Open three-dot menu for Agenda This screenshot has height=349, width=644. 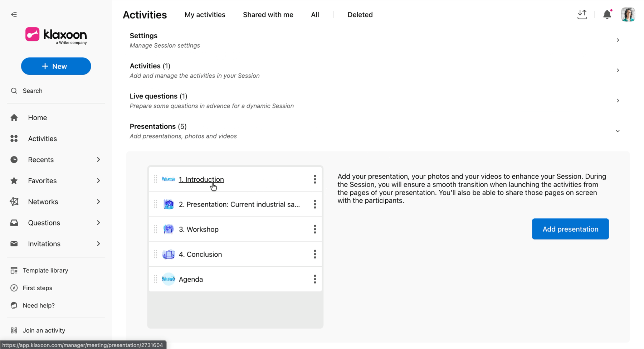315,279
